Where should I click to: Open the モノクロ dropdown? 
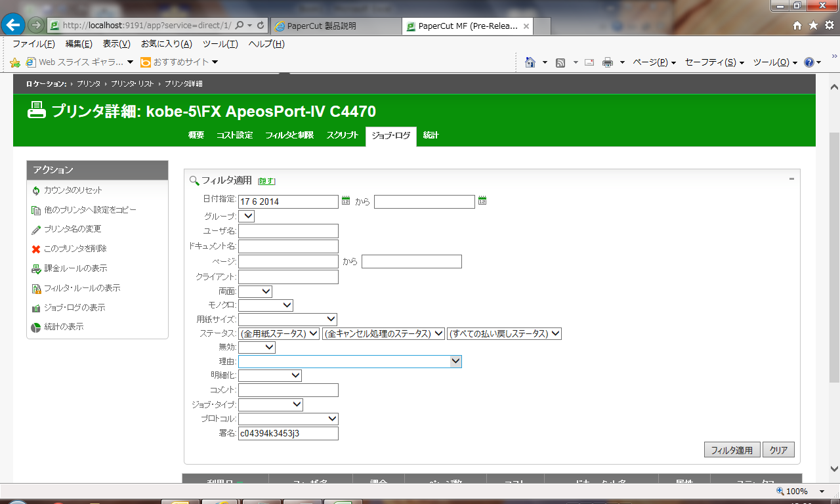(x=266, y=305)
